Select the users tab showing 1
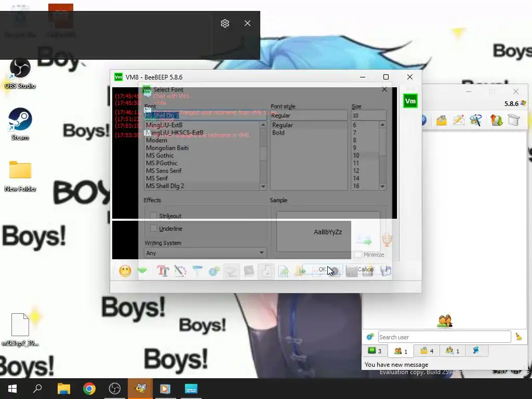 click(x=401, y=351)
